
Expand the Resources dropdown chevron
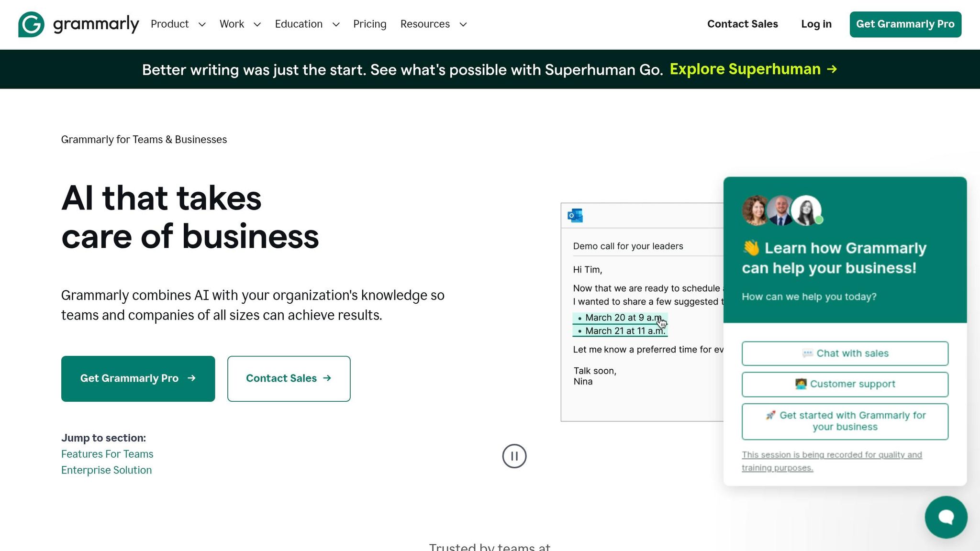[463, 24]
